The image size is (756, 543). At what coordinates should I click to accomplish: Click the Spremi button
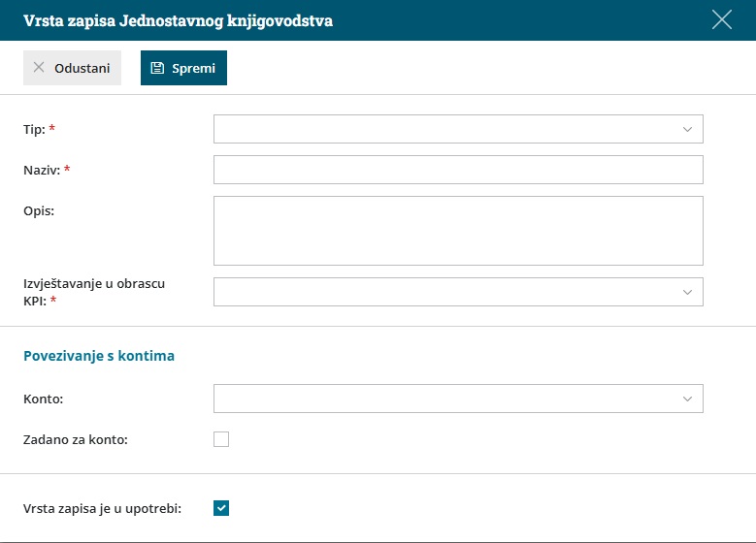(183, 68)
